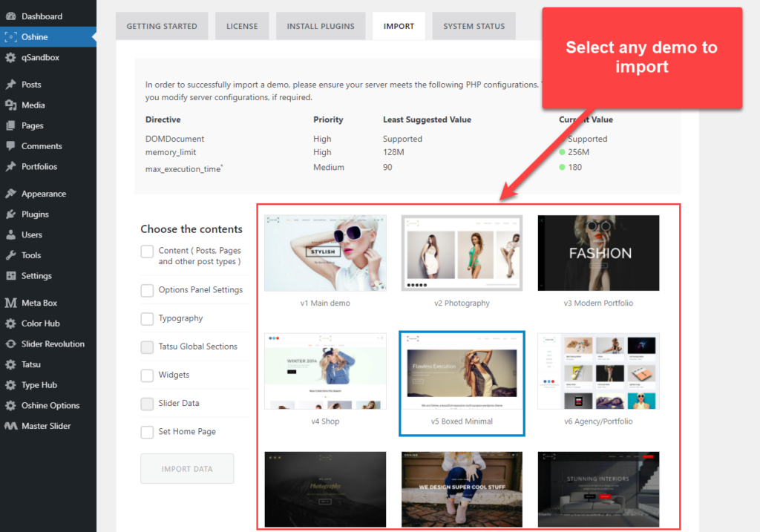The image size is (760, 532).
Task: Open Tools via the wrench icon
Action: tap(10, 255)
